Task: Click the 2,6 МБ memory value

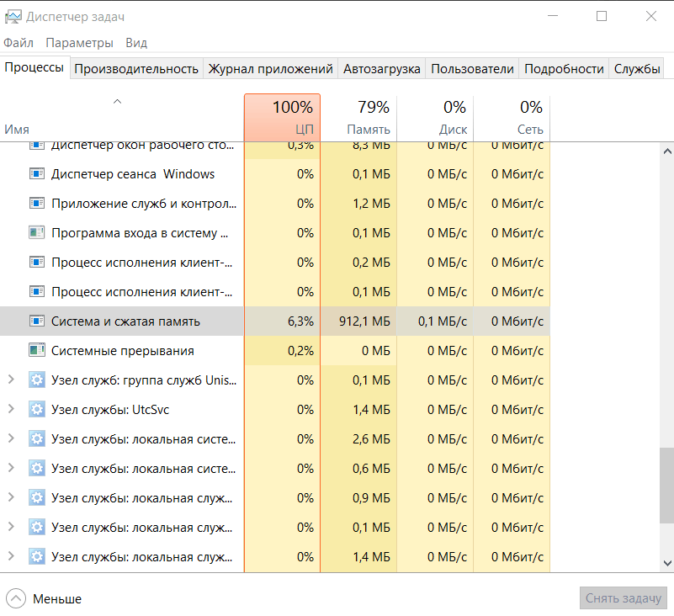Action: click(x=371, y=439)
